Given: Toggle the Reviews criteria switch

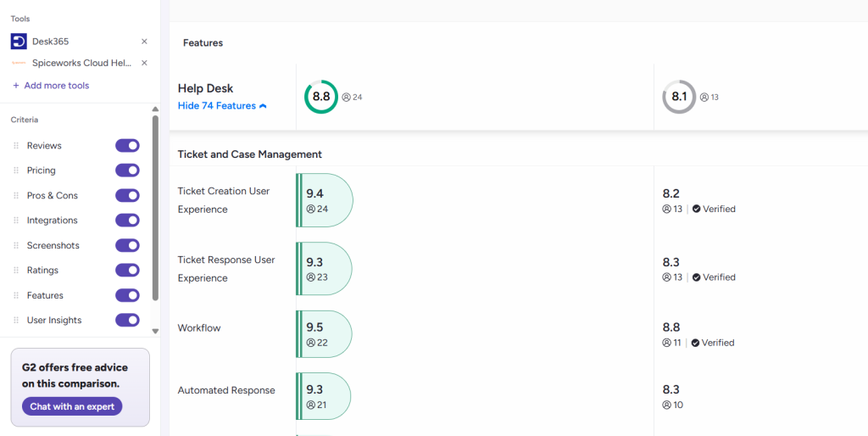Looking at the screenshot, I should tap(127, 146).
